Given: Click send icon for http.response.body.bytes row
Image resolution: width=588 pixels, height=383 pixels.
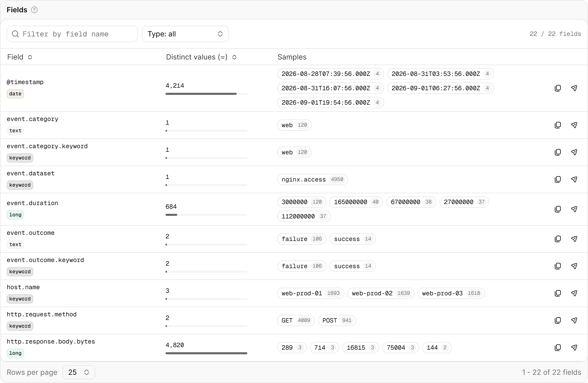Looking at the screenshot, I should tap(574, 348).
